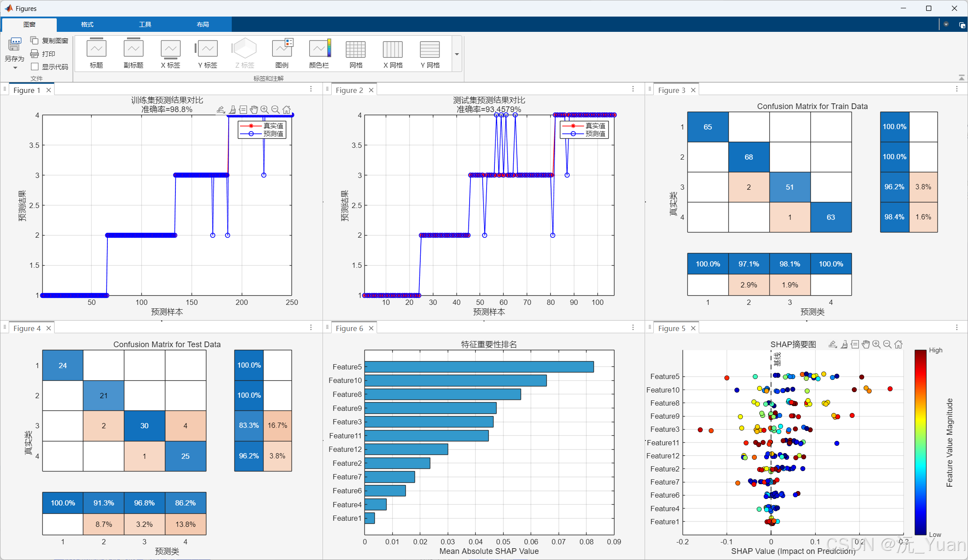Image resolution: width=968 pixels, height=560 pixels.
Task: Restore view with home icon in Figure 5
Action: pos(899,345)
